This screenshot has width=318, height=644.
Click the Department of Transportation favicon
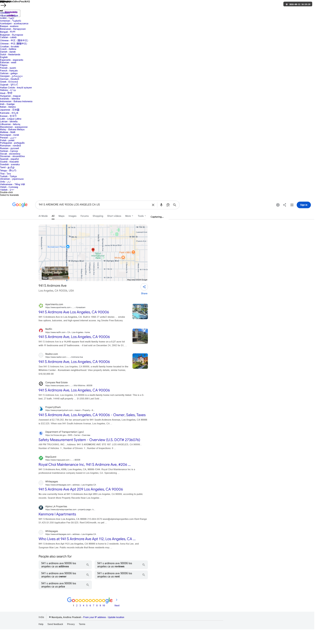tap(41, 433)
